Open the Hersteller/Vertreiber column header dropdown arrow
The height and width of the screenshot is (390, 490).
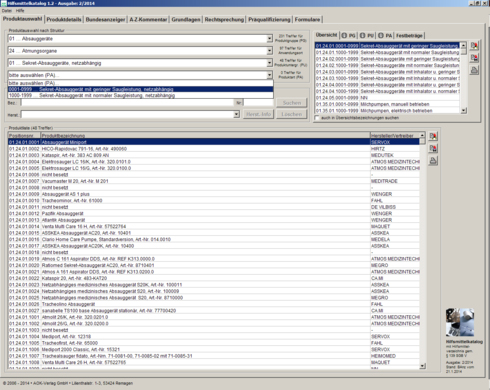[x=422, y=135]
